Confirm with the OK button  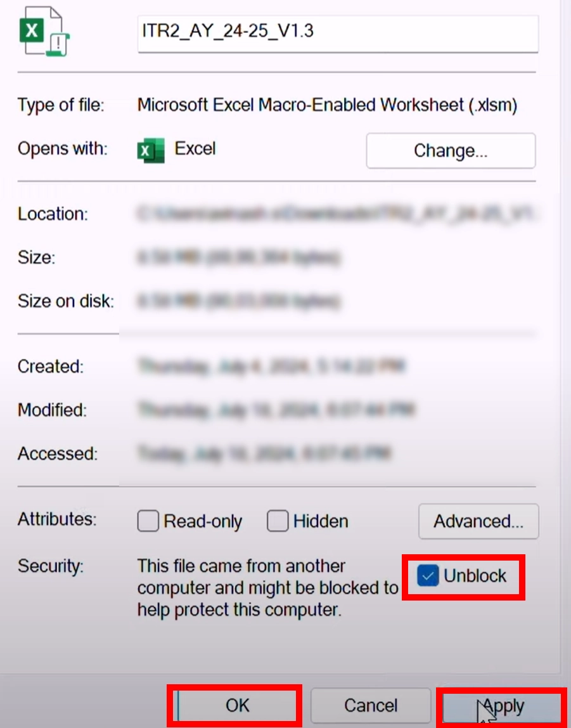point(237,705)
